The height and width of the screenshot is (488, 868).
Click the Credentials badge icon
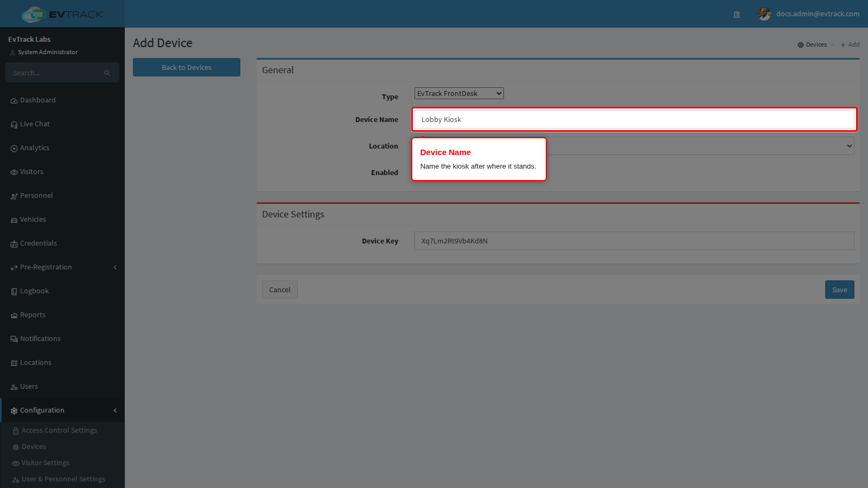(x=14, y=244)
